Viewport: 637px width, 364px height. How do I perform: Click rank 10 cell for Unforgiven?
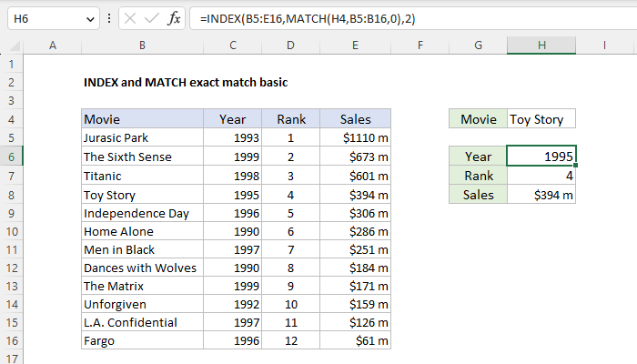click(x=291, y=304)
